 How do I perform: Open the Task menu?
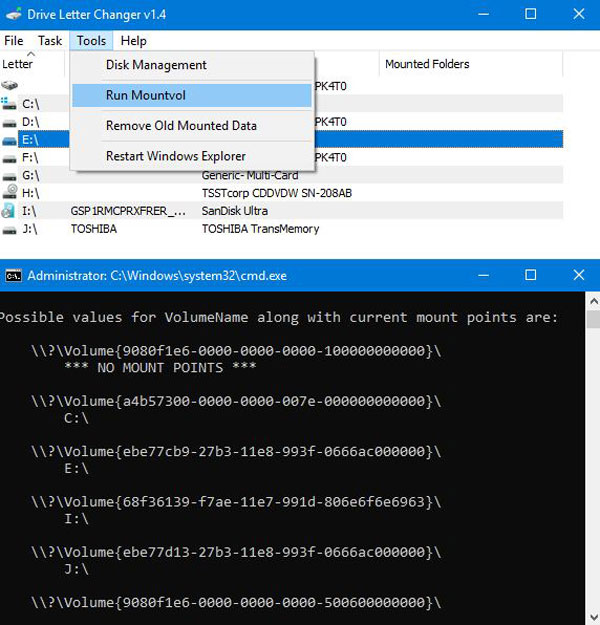tap(50, 41)
